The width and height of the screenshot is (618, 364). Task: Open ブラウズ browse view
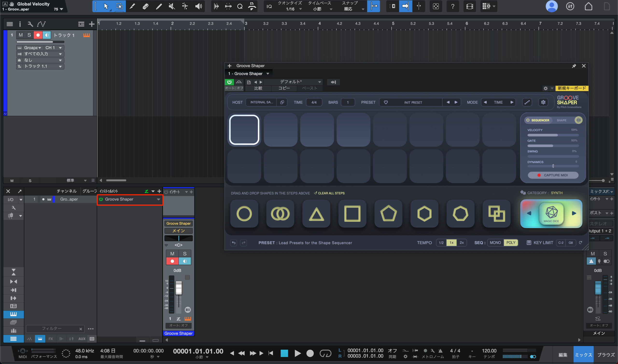click(x=606, y=355)
